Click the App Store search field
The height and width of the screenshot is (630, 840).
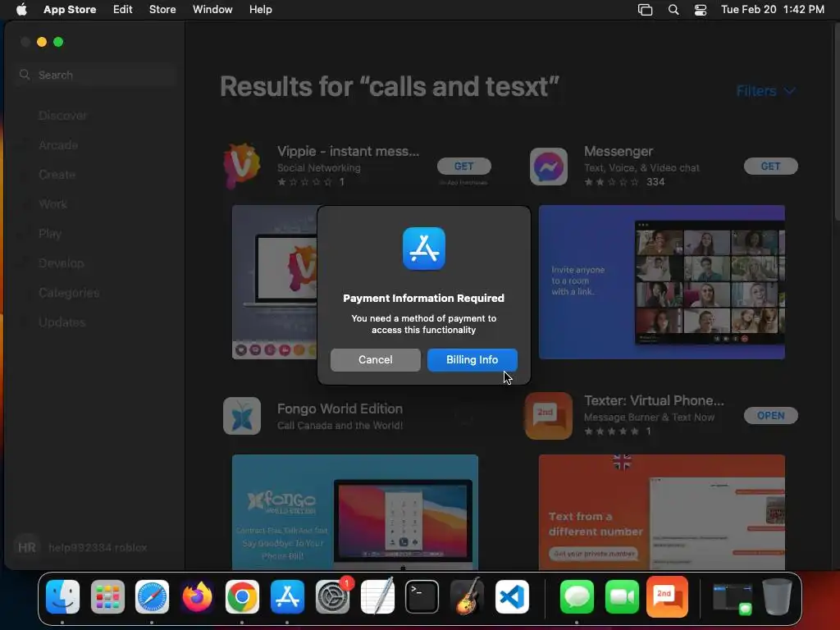pyautogui.click(x=97, y=75)
